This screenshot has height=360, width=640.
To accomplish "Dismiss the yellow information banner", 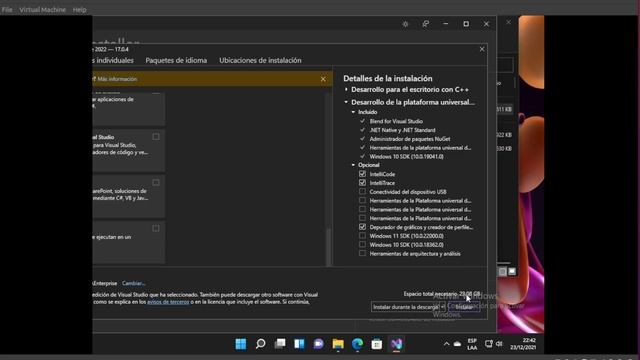I will [323, 79].
